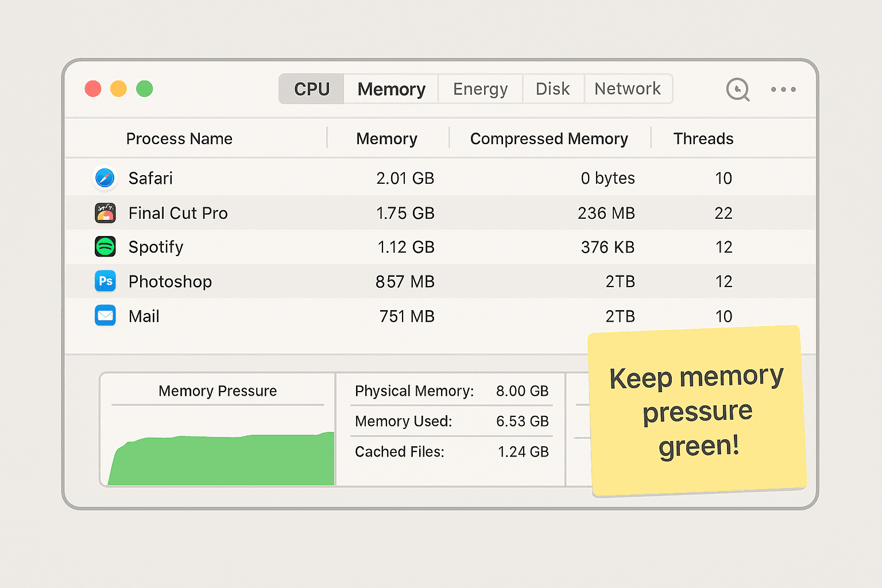
Task: Click Spotify's 1.12 GB memory value
Action: tap(406, 247)
